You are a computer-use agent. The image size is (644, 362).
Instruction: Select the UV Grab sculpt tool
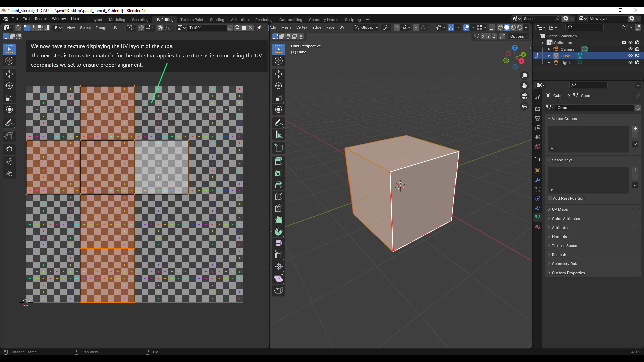tap(9, 149)
